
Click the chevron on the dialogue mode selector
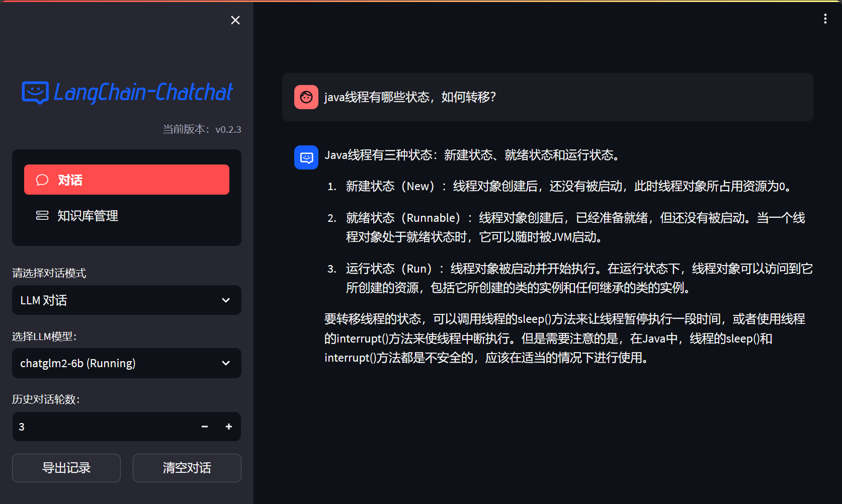pos(226,300)
